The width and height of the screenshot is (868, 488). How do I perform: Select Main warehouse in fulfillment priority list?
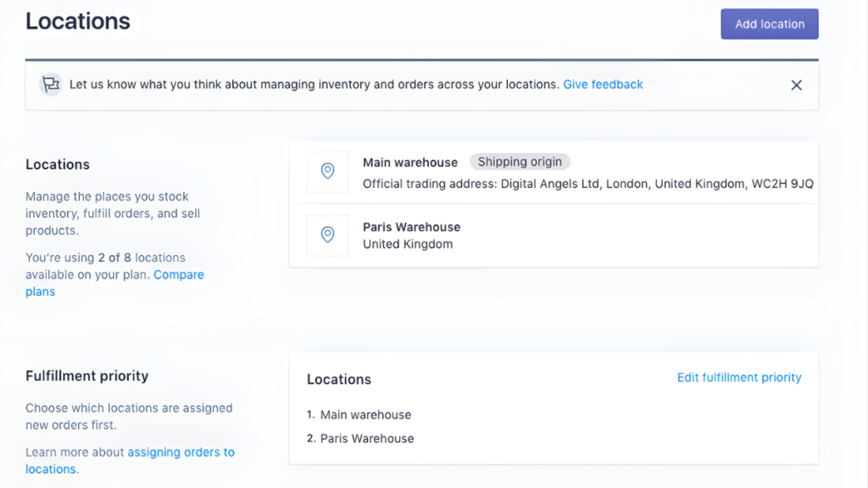point(365,414)
